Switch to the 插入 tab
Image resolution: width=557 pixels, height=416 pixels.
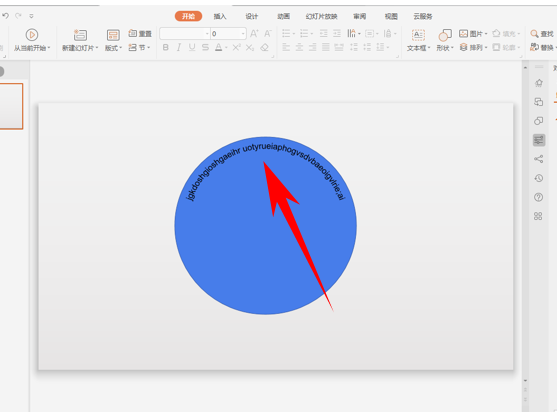pyautogui.click(x=220, y=16)
